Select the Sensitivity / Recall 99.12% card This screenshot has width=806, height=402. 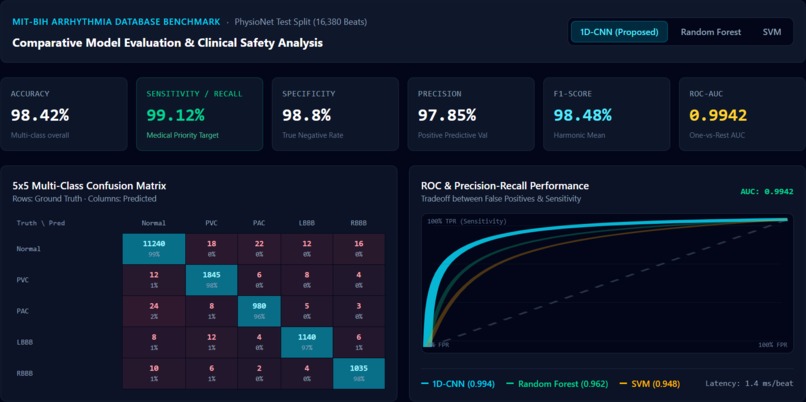pos(199,114)
